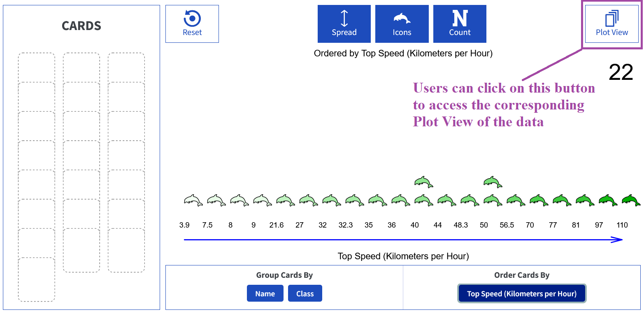Image resolution: width=644 pixels, height=314 pixels.
Task: Toggle the N Count button
Action: [x=460, y=24]
